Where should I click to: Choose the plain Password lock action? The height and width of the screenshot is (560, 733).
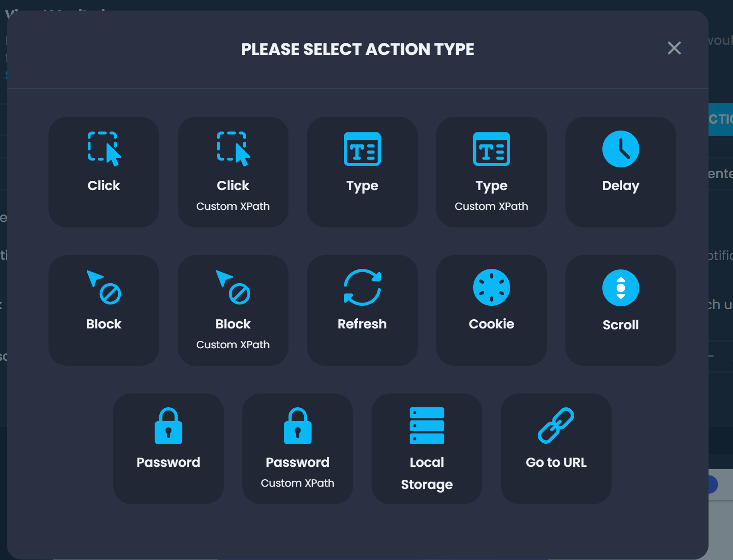(168, 448)
